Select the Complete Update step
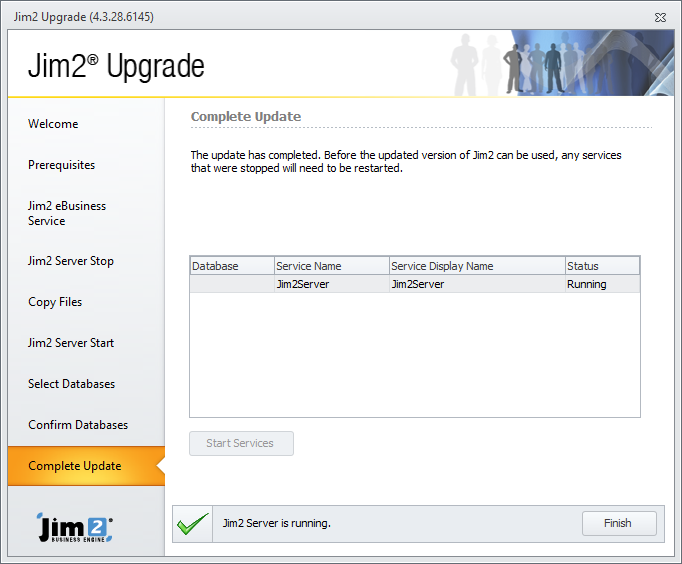The height and width of the screenshot is (564, 682). pos(86,466)
